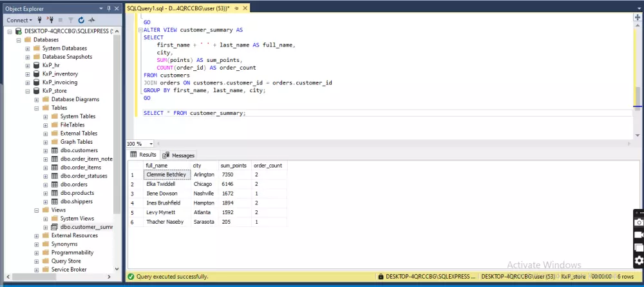
Task: Click the editor split-window handle icon
Action: point(637,17)
